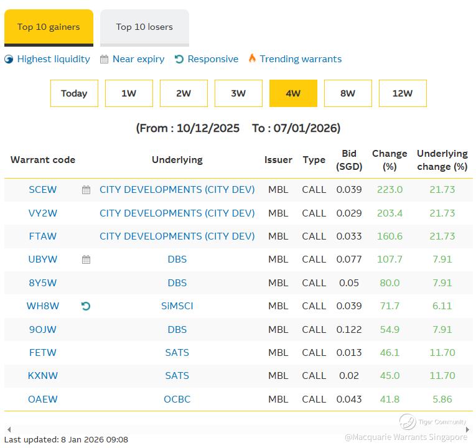The width and height of the screenshot is (476, 448).
Task: Pick the 12W time range
Action: coord(403,93)
